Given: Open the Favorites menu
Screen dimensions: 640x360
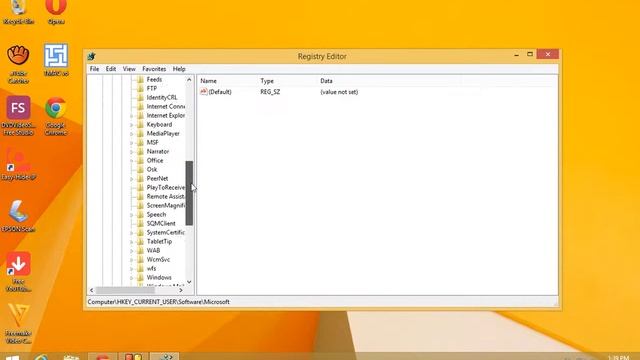Looking at the screenshot, I should click(154, 69).
